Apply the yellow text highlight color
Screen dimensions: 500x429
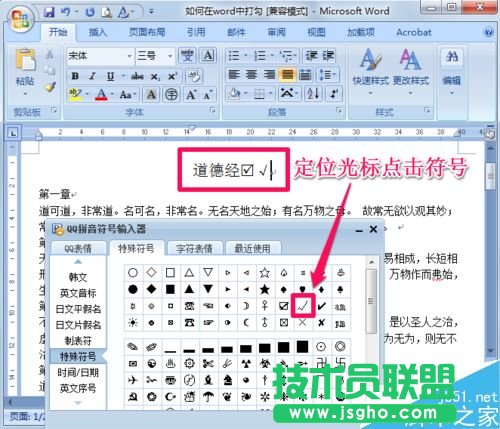pos(75,95)
